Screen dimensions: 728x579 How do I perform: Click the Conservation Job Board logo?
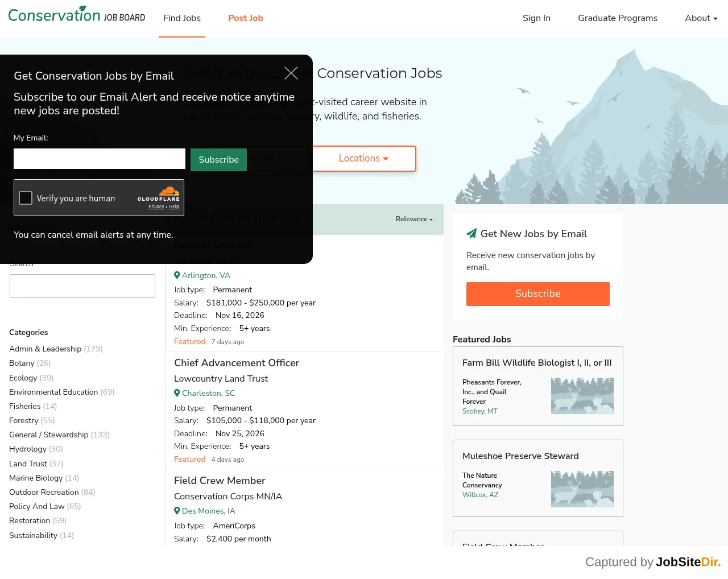point(77,14)
